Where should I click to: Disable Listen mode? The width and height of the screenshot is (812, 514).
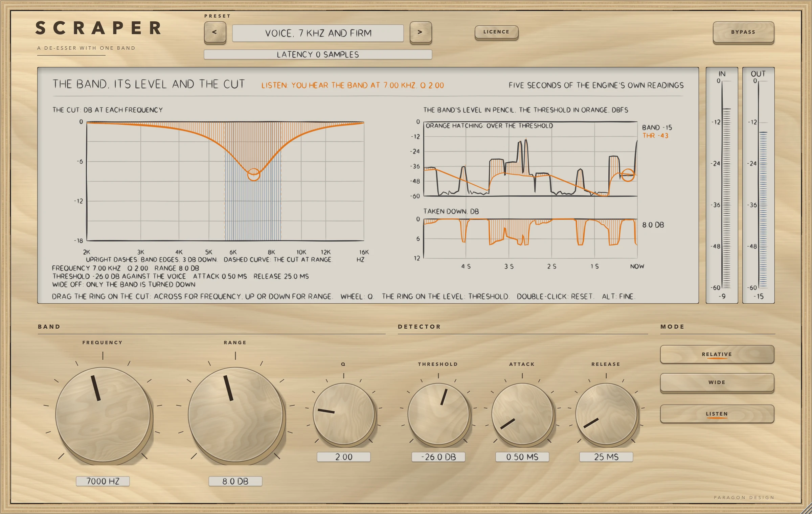point(717,414)
